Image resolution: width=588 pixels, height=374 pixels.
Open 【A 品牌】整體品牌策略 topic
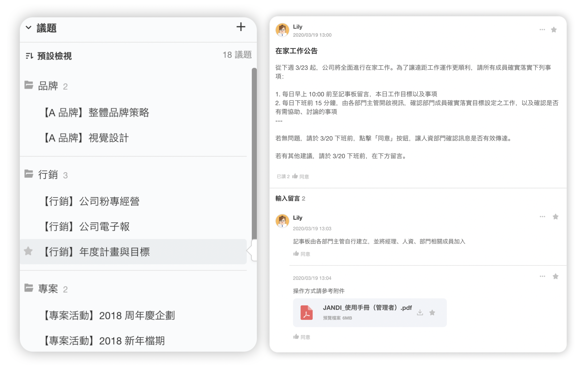point(96,113)
